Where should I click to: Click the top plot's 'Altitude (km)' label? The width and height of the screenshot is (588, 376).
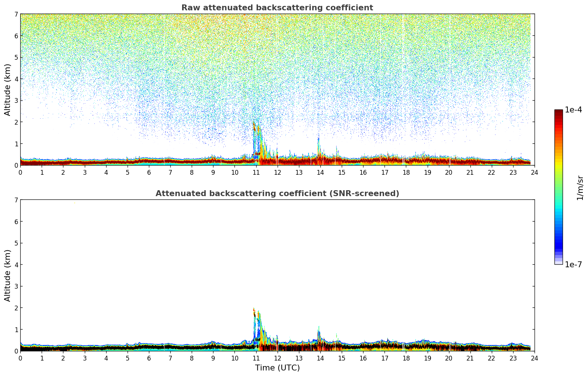pyautogui.click(x=8, y=90)
